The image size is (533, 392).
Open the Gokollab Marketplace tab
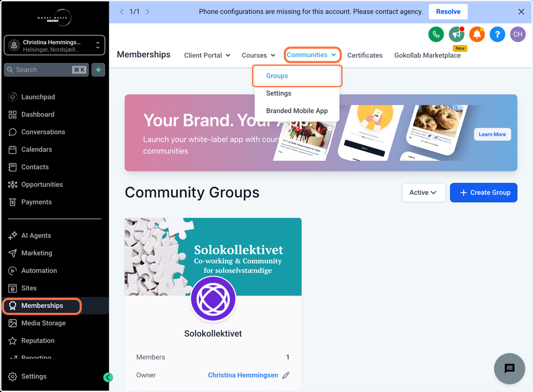[x=427, y=55]
